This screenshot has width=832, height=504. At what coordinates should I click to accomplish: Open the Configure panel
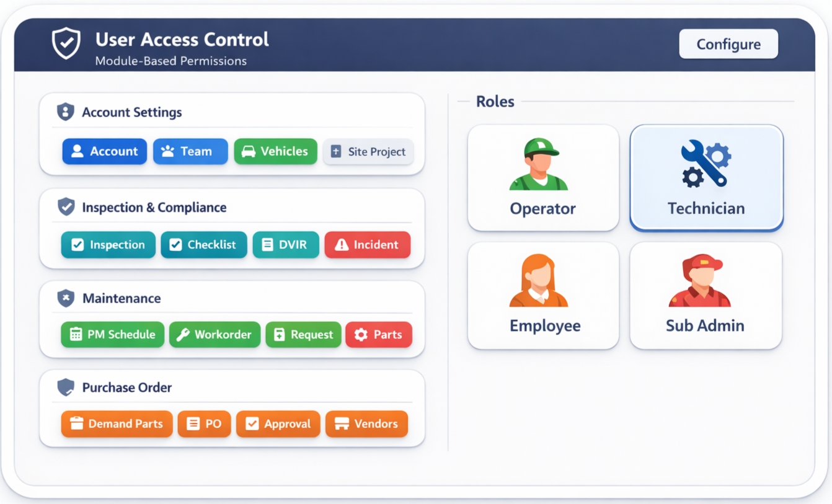point(728,43)
